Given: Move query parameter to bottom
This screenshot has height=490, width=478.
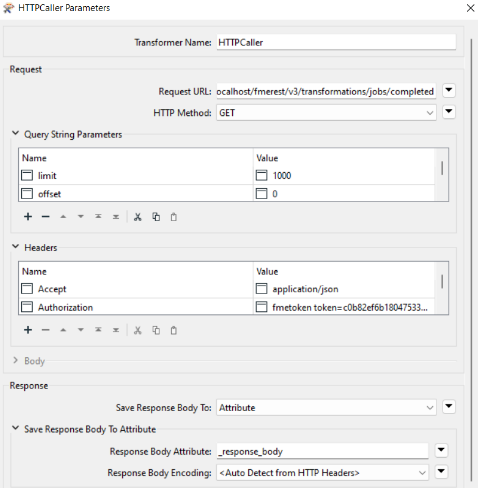Looking at the screenshot, I should (x=116, y=217).
